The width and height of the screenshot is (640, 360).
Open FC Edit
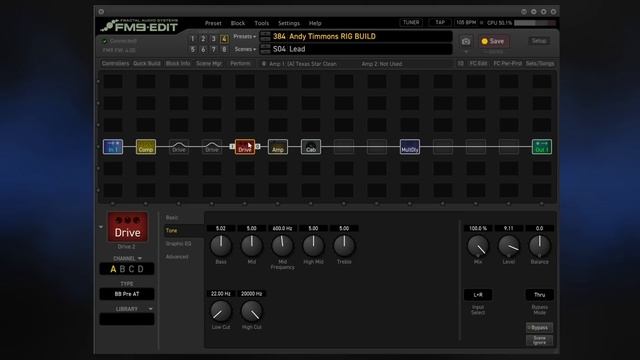tap(478, 64)
